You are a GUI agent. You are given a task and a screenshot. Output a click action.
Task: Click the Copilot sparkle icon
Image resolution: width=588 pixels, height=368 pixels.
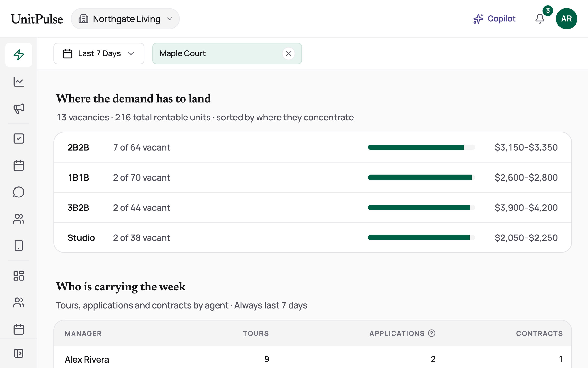478,19
